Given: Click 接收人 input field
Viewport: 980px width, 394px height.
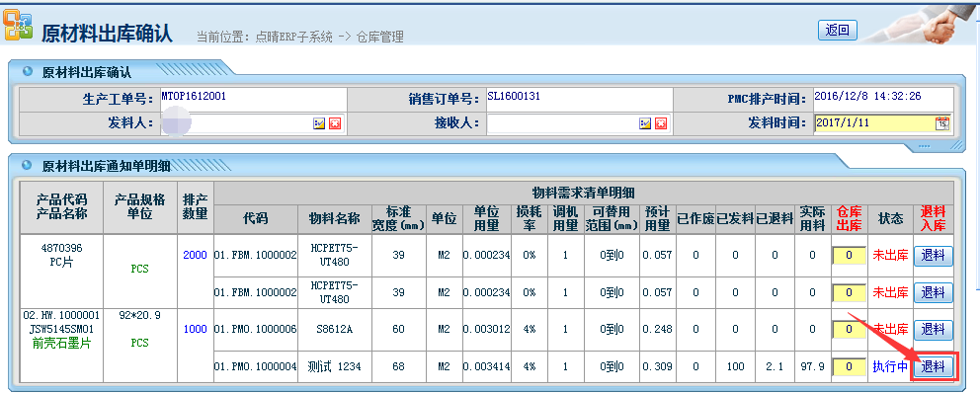Looking at the screenshot, I should tap(562, 123).
